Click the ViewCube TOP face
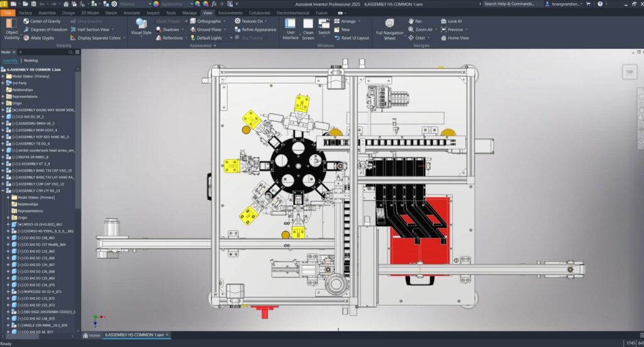Screen dimensions: 644x347 pyautogui.click(x=630, y=72)
